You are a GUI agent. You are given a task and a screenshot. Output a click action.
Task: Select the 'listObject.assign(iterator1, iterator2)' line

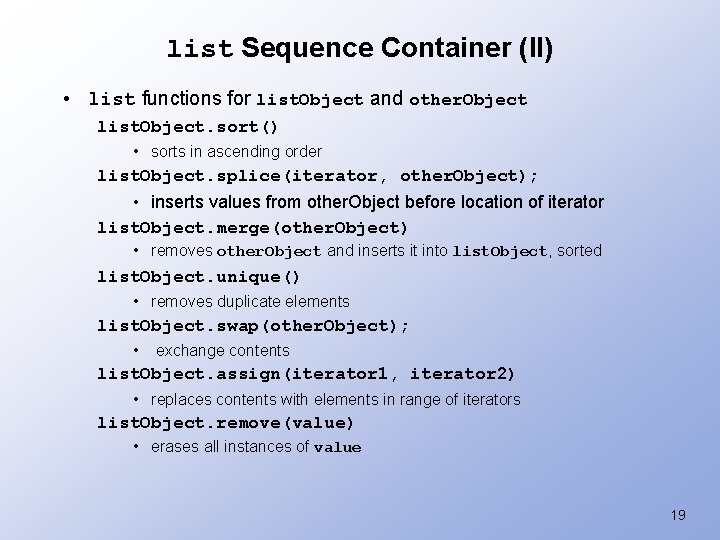306,374
